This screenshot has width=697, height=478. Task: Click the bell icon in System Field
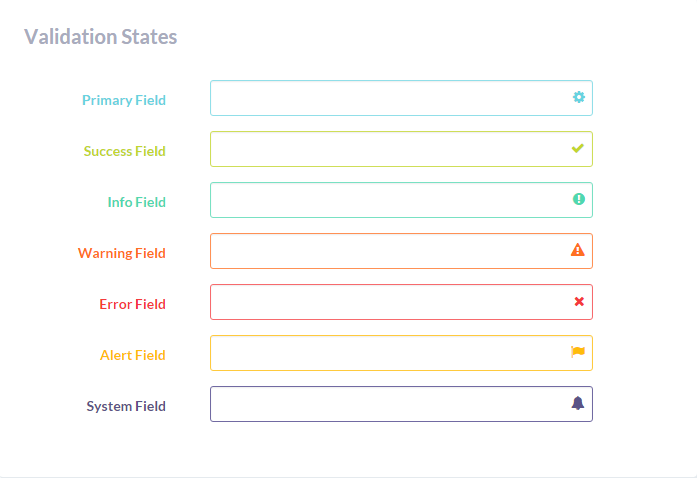578,403
